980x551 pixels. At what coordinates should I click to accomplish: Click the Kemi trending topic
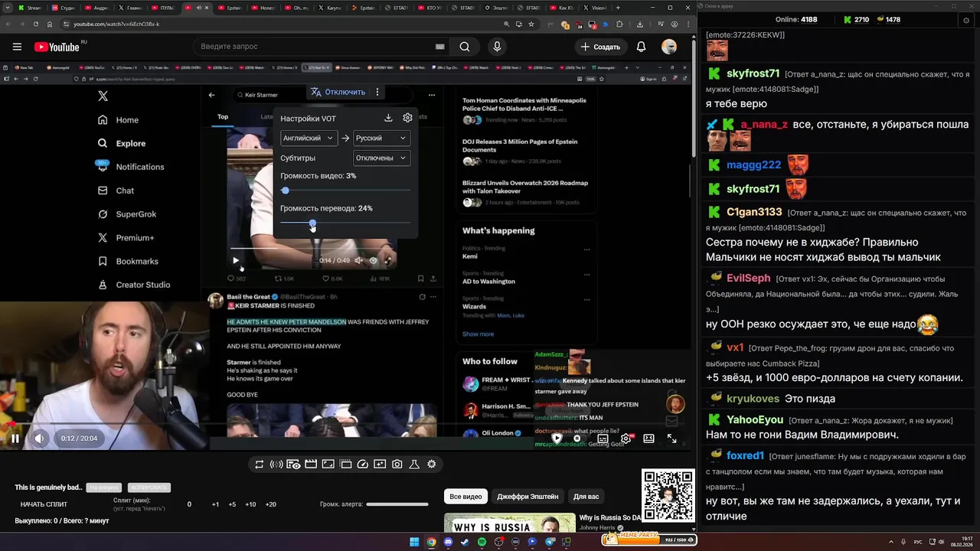coord(470,256)
